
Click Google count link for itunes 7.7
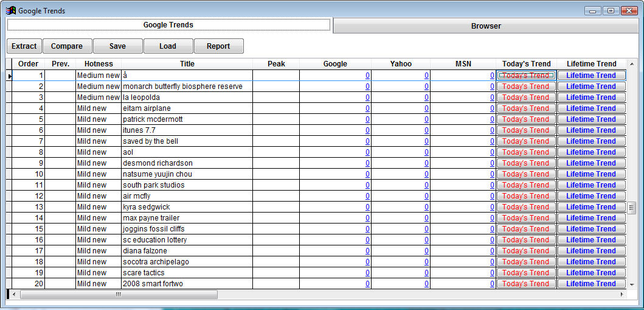tap(367, 130)
